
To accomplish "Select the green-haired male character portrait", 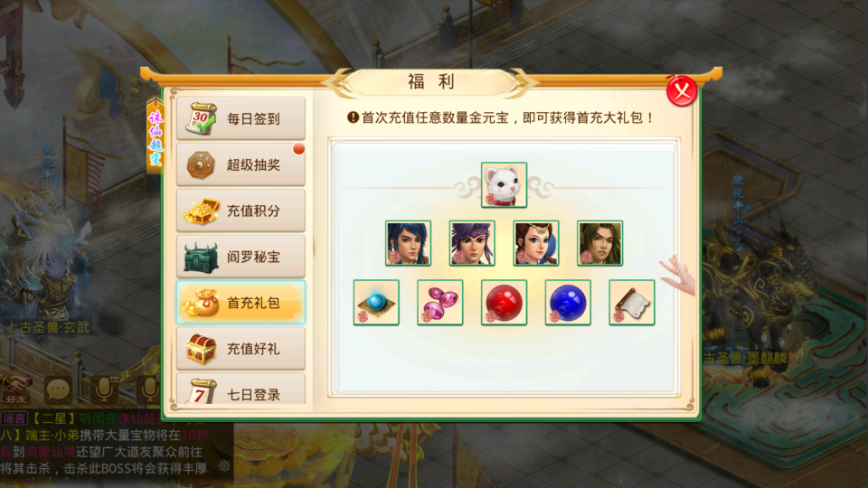I will pos(600,243).
